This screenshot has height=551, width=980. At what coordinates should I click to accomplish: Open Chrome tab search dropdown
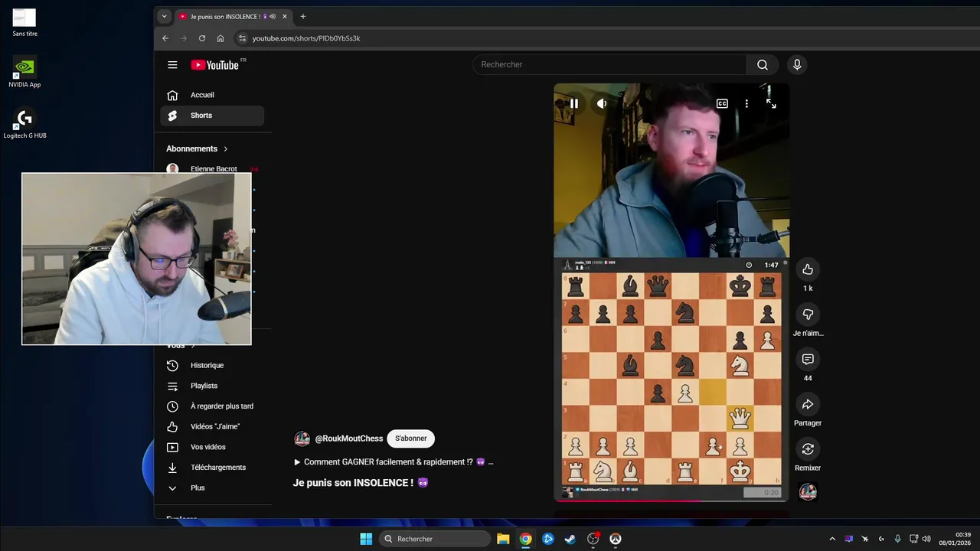coord(164,16)
